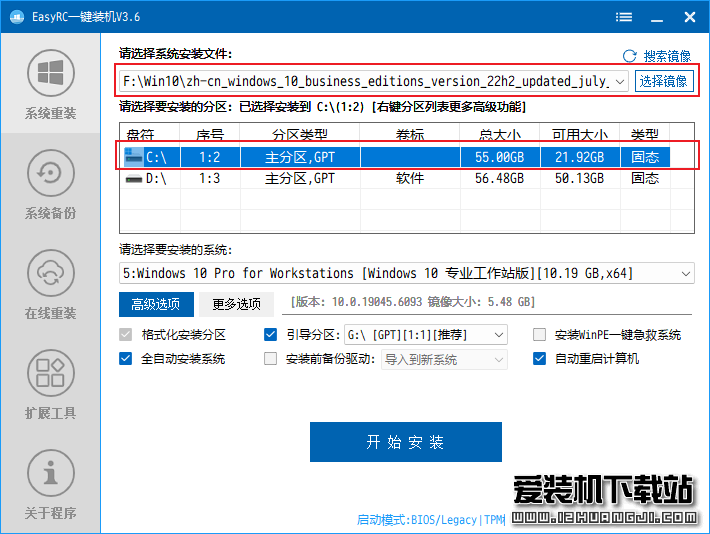The image size is (710, 534).
Task: Toggle the 引导分区 checkbox
Action: (x=270, y=335)
